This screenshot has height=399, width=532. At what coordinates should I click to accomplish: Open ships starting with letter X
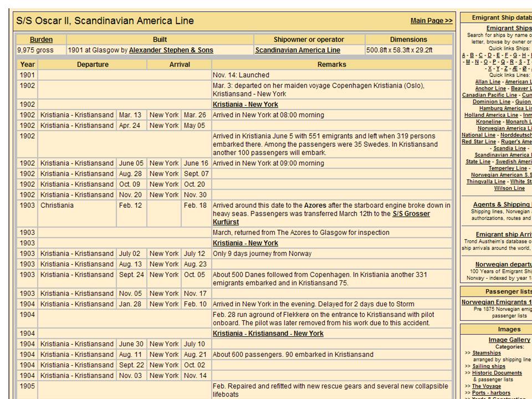tap(490, 69)
